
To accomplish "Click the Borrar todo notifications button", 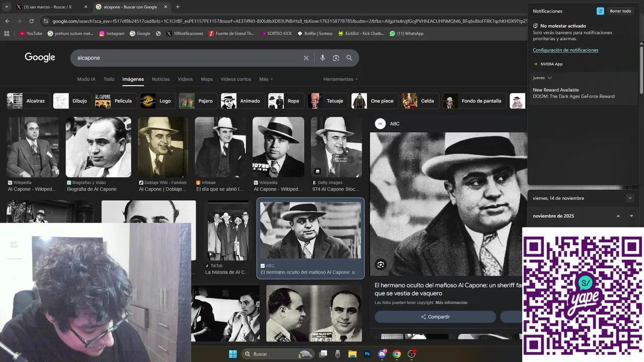I will pyautogui.click(x=620, y=11).
